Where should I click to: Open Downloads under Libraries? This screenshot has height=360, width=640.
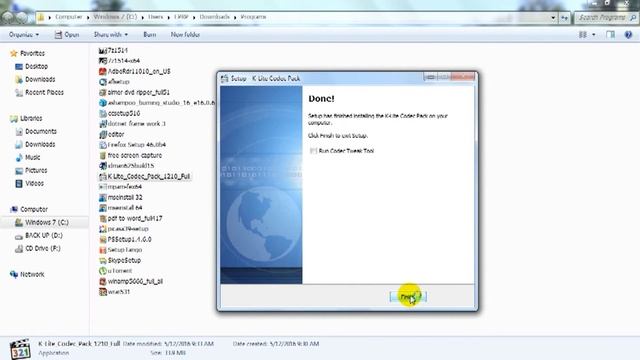coord(40,144)
